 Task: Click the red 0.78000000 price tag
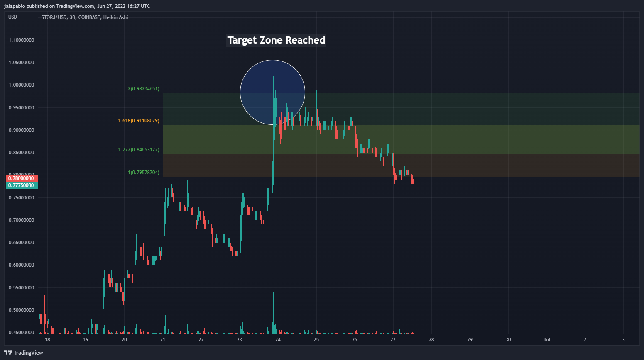point(22,178)
